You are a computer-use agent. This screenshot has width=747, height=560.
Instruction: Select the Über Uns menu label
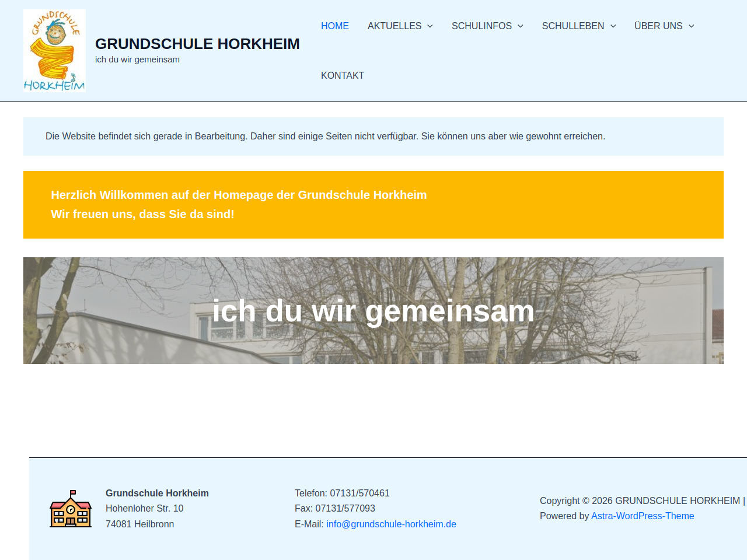coord(658,26)
